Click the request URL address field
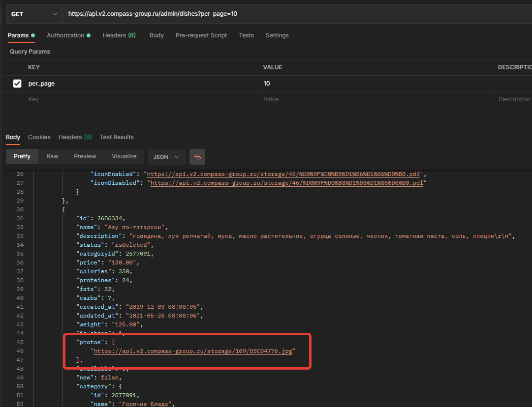 coord(295,14)
